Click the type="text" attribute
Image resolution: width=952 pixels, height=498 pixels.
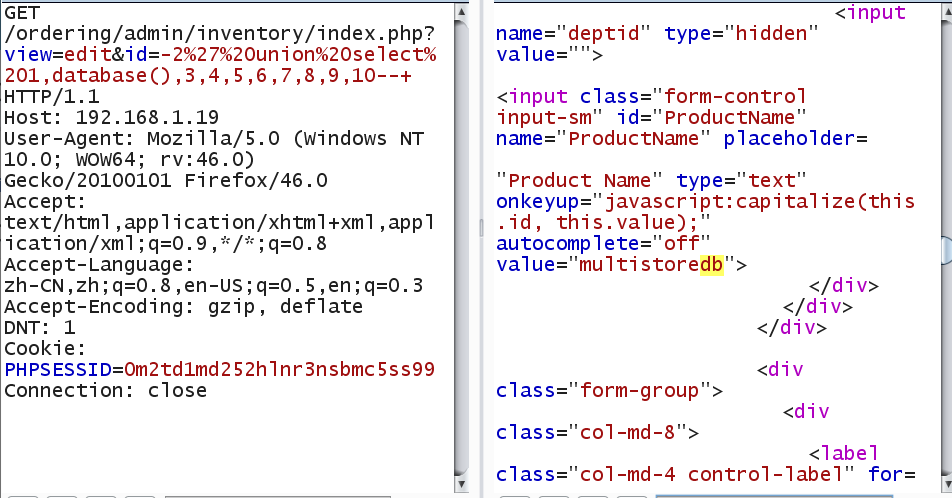click(741, 180)
